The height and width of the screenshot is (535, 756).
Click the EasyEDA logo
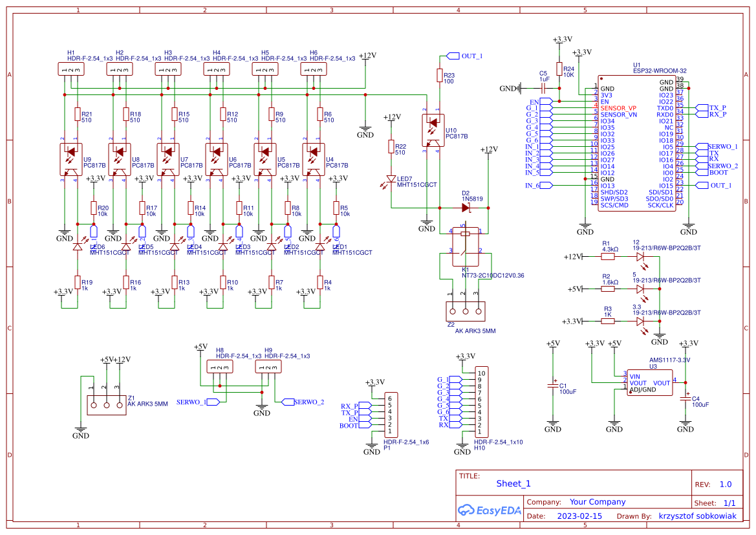pyautogui.click(x=490, y=510)
